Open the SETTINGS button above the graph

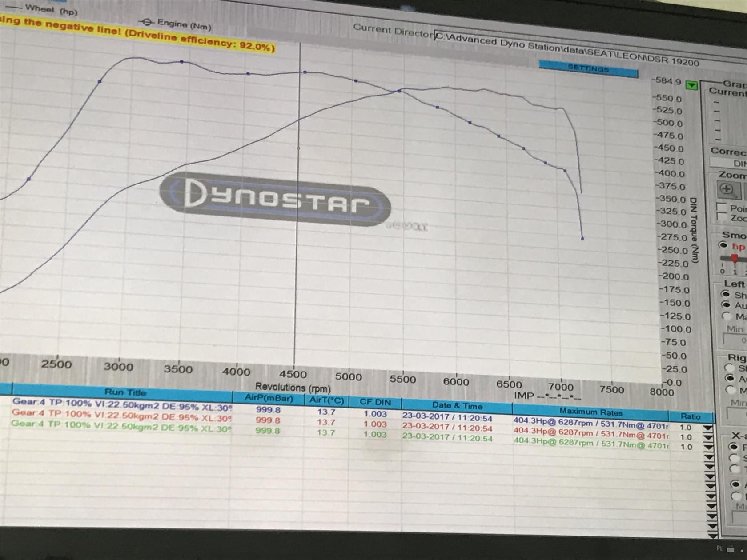tap(588, 68)
